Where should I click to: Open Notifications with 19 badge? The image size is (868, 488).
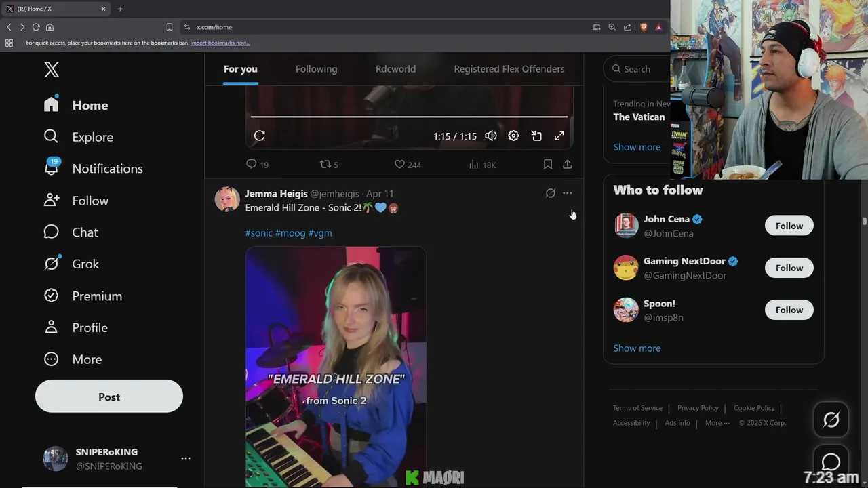click(93, 169)
